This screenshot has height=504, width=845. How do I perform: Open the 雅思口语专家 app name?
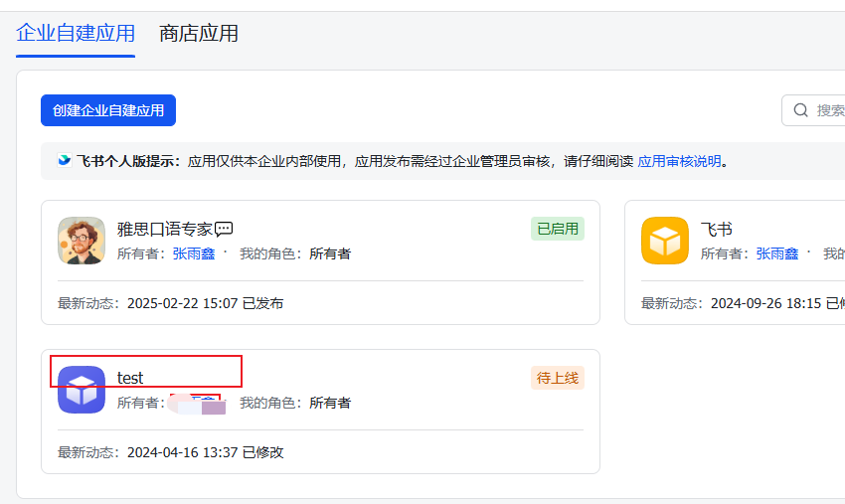click(164, 229)
